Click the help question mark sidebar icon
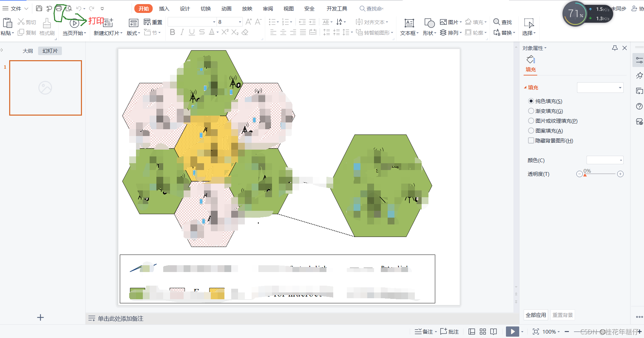This screenshot has width=644, height=338. coord(639,106)
